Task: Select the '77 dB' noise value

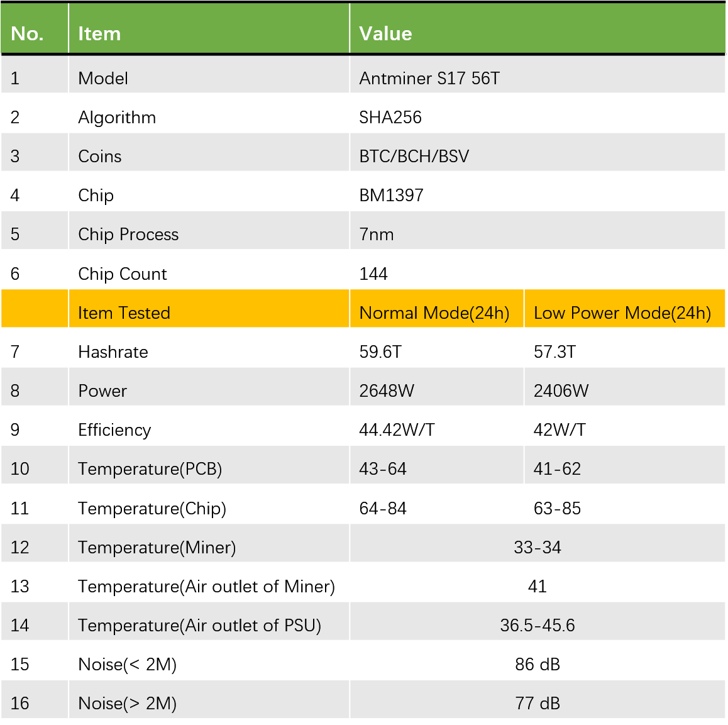Action: click(538, 704)
